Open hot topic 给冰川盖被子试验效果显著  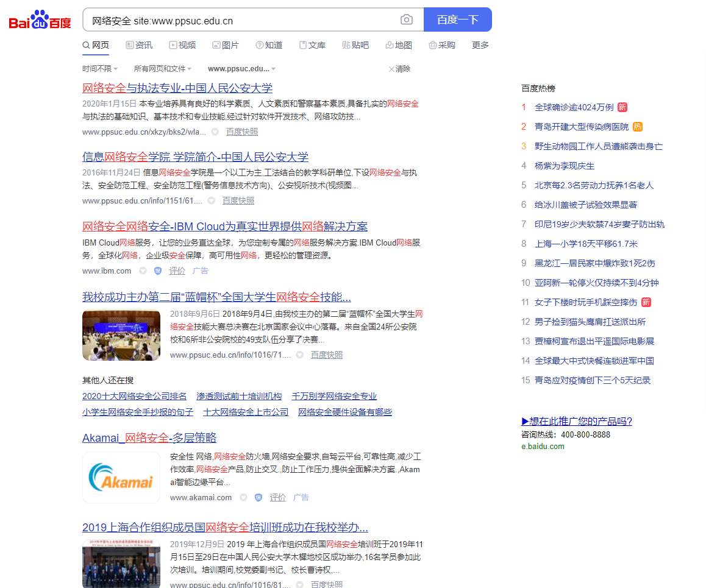586,205
